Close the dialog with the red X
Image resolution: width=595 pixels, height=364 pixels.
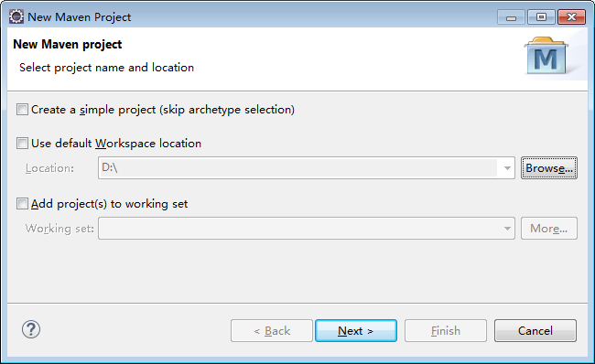[571, 17]
